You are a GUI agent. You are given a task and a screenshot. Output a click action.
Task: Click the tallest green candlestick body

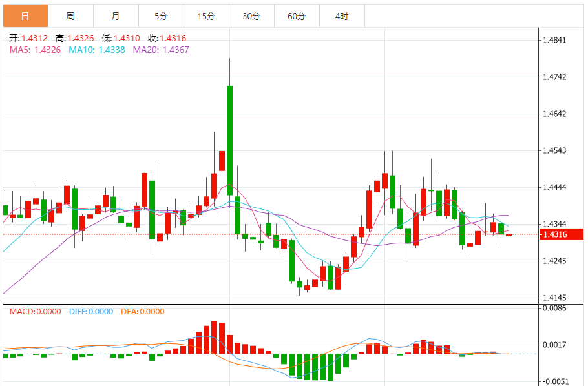point(229,141)
